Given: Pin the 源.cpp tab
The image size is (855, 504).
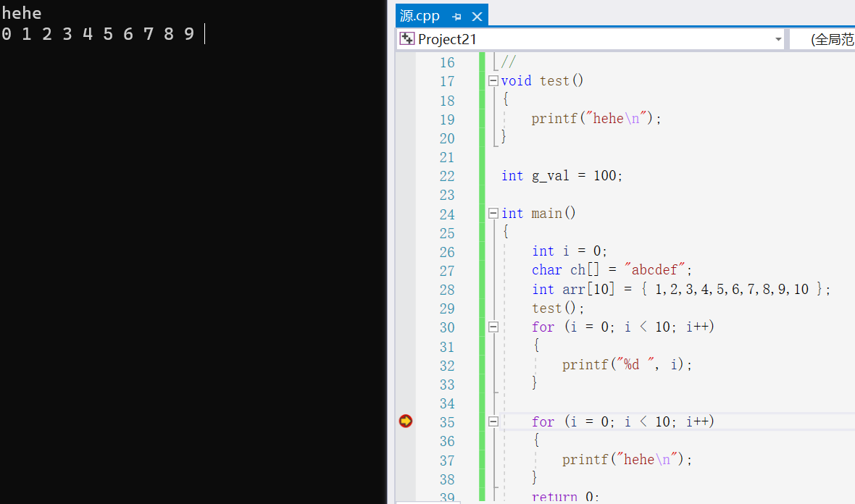Looking at the screenshot, I should [457, 17].
